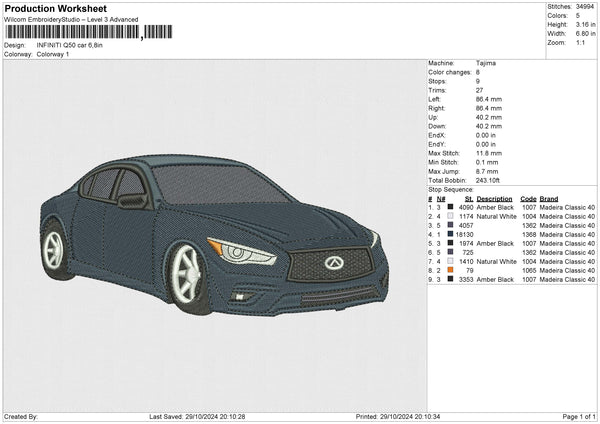Select the 'Up:' 40.2 mm value
Screen dimensions: 600x424
[489, 117]
